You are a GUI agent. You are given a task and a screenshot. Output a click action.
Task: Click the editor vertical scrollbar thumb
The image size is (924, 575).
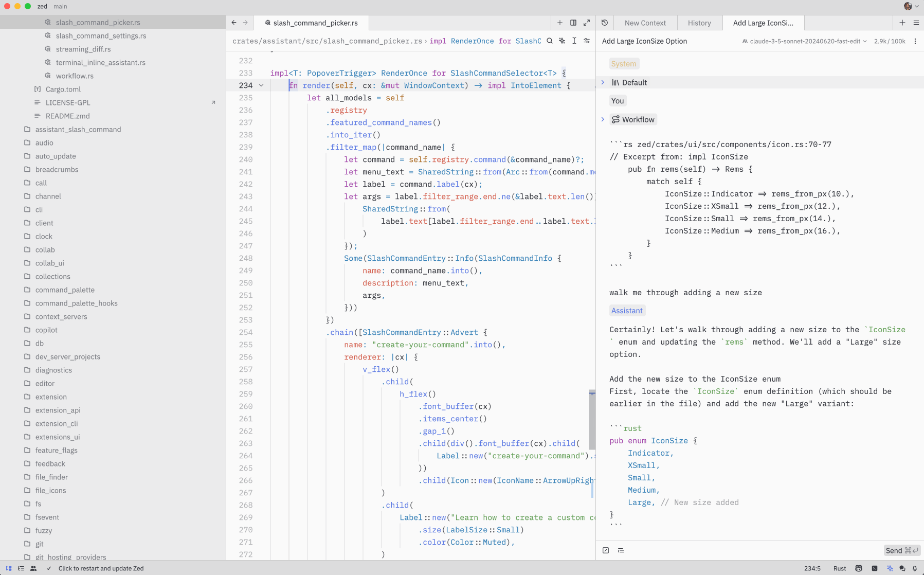pyautogui.click(x=592, y=419)
